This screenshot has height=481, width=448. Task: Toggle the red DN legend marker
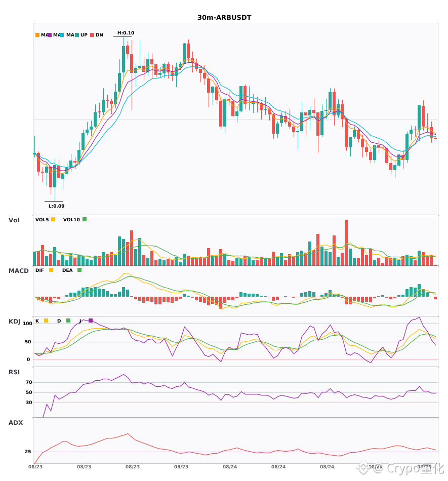pyautogui.click(x=92, y=35)
